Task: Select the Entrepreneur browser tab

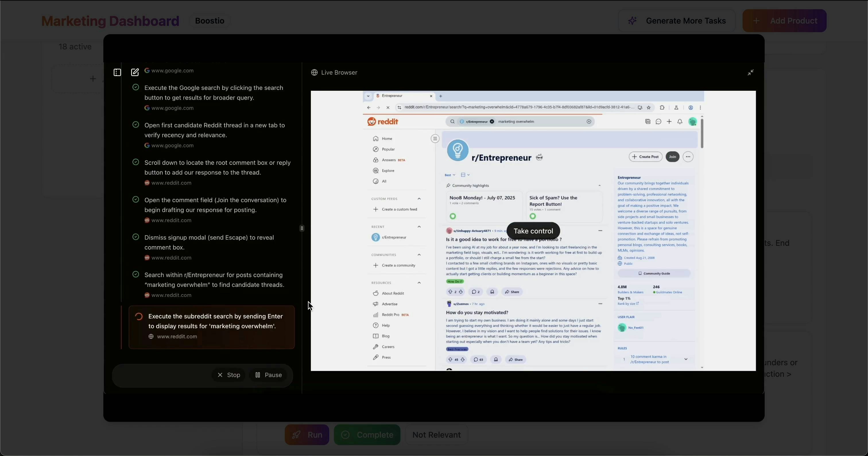Action: pos(404,96)
